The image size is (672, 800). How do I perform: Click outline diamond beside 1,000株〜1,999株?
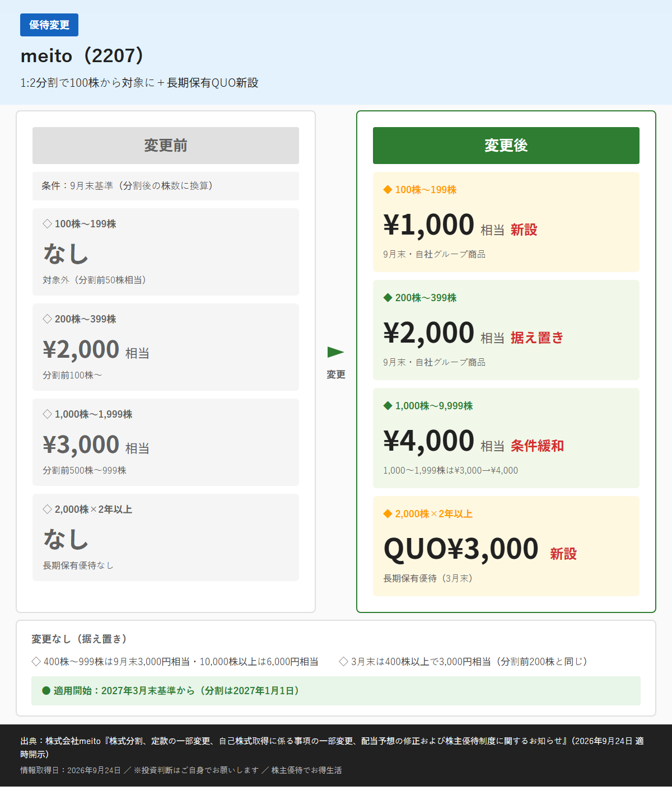(48, 414)
